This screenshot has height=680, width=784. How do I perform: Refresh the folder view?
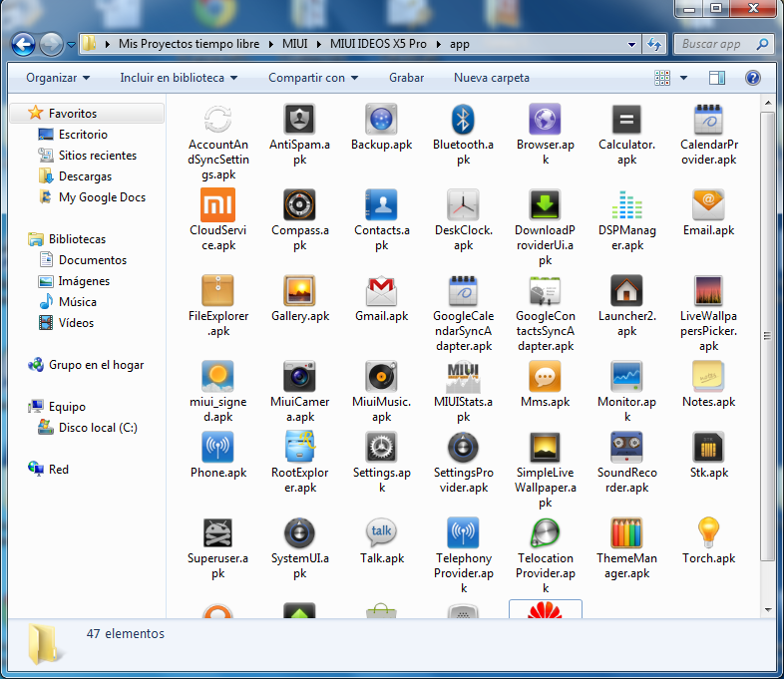[x=654, y=44]
